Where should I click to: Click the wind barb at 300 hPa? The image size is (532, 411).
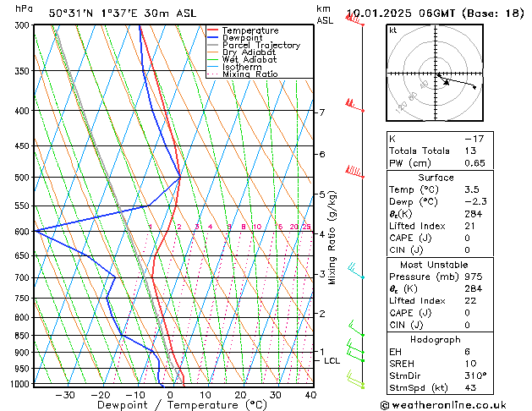[x=355, y=19]
